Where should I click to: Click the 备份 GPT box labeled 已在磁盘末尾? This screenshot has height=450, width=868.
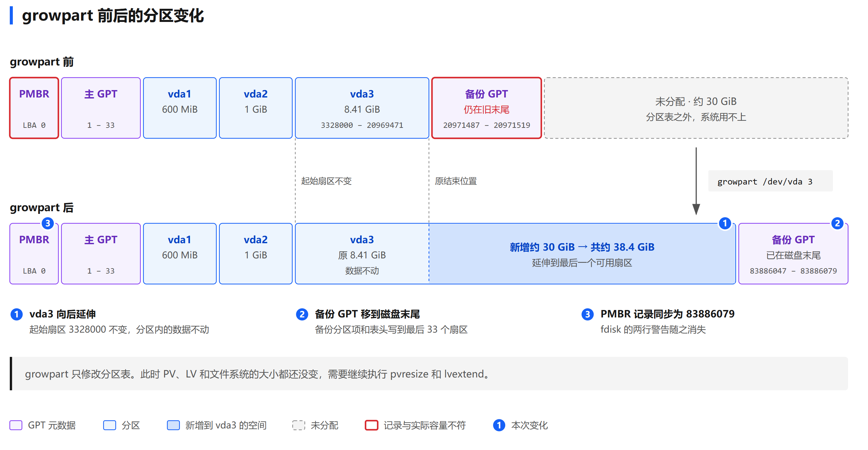[793, 254]
